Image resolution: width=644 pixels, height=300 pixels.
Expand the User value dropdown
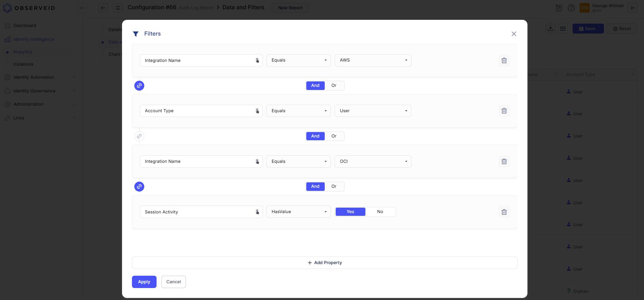coord(373,111)
